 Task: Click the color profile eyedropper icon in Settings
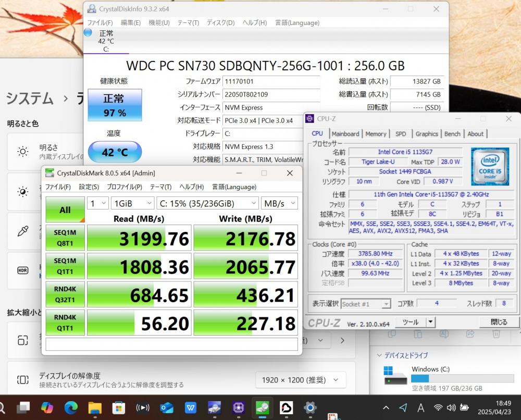coord(22,231)
